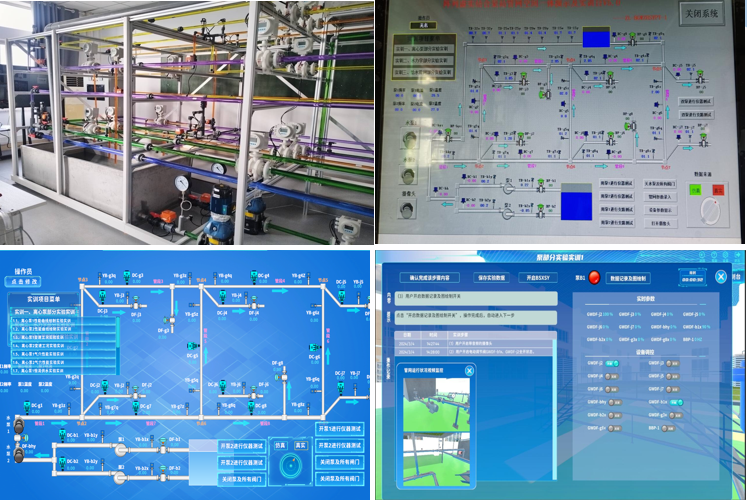Turn the rotary data acquisition knob
This screenshot has width=747, height=500.
tap(710, 212)
